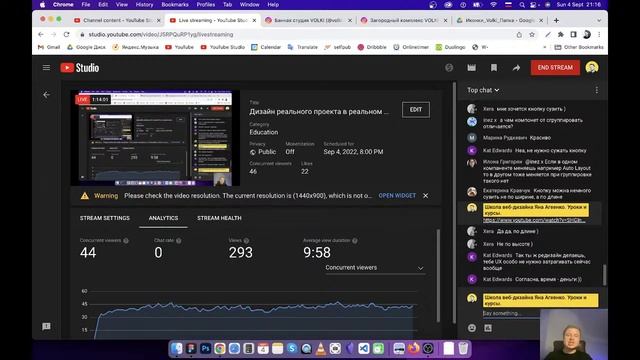Click the analytics panel scrollbar

439,276
